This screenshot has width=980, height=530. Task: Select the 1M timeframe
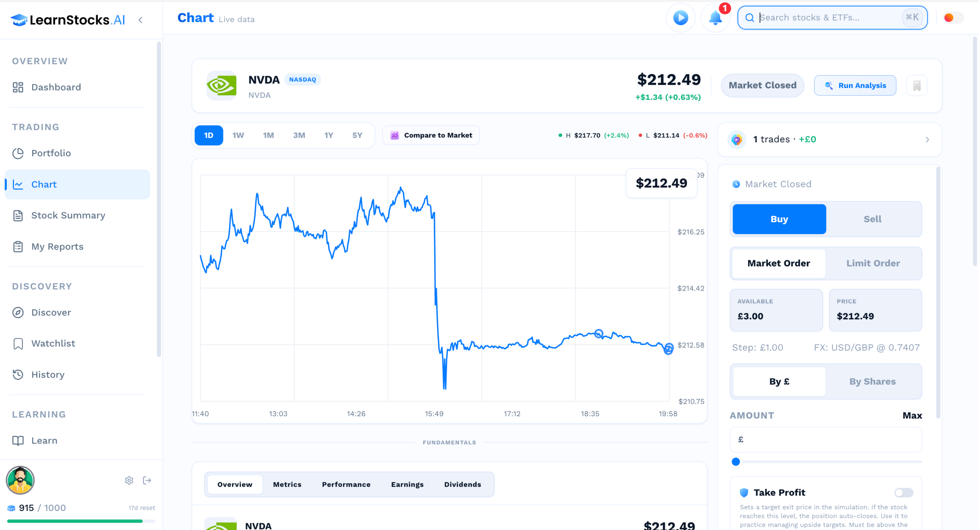[x=269, y=135]
